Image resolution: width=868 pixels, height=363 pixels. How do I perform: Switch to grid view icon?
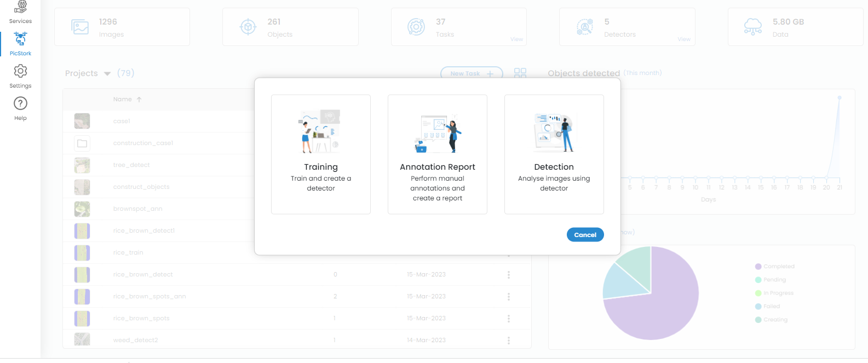[x=520, y=73]
